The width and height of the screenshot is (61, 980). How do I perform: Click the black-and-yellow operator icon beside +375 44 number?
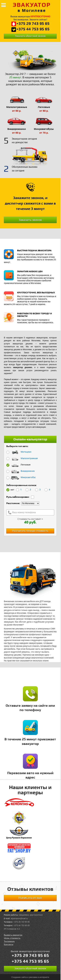point(14,29)
